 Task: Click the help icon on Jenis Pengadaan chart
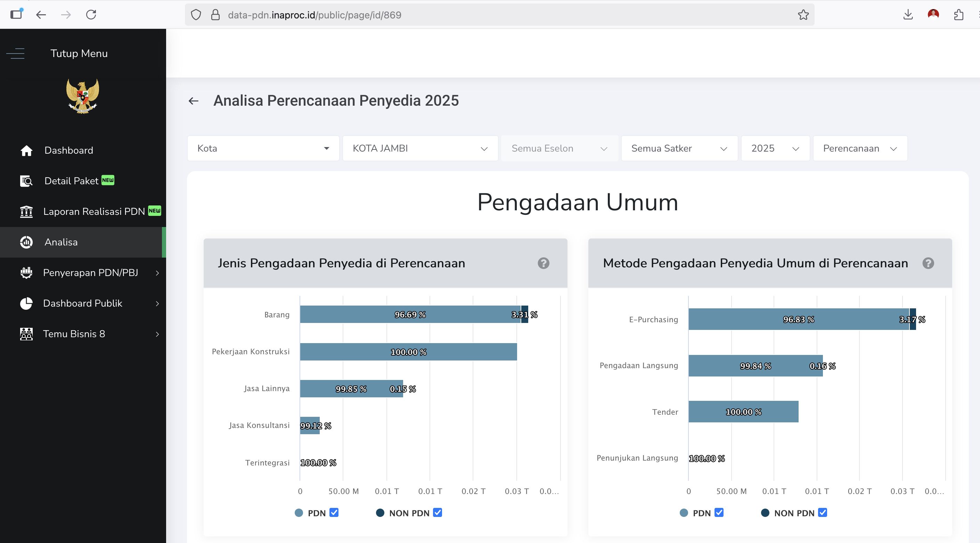[544, 263]
